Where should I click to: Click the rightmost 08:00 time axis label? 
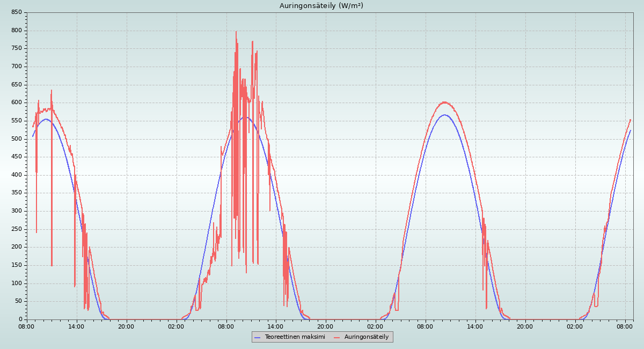[625, 326]
